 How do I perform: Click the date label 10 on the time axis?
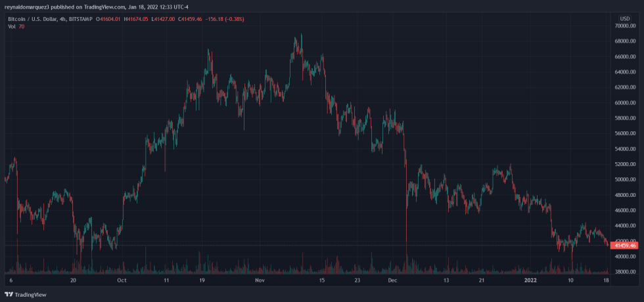tap(570, 281)
